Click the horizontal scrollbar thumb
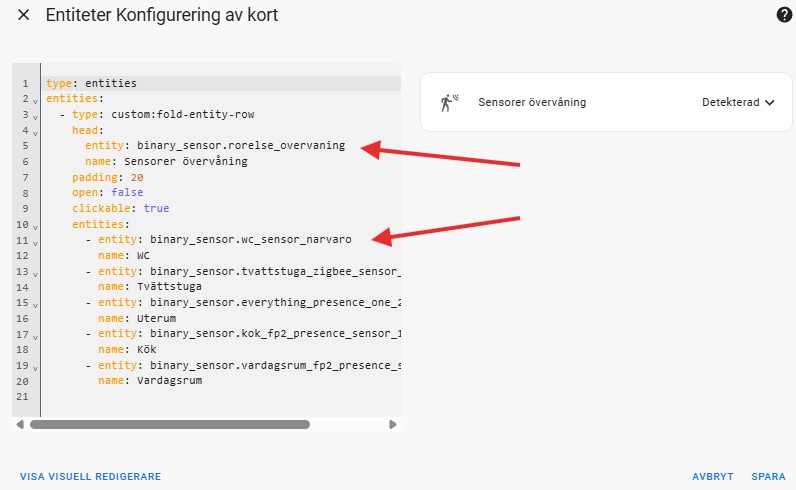 tap(170, 424)
